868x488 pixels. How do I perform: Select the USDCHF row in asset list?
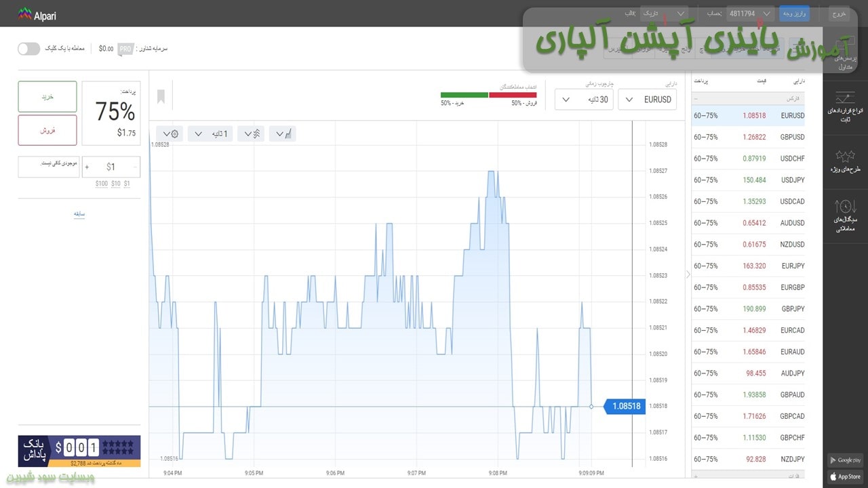(749, 159)
